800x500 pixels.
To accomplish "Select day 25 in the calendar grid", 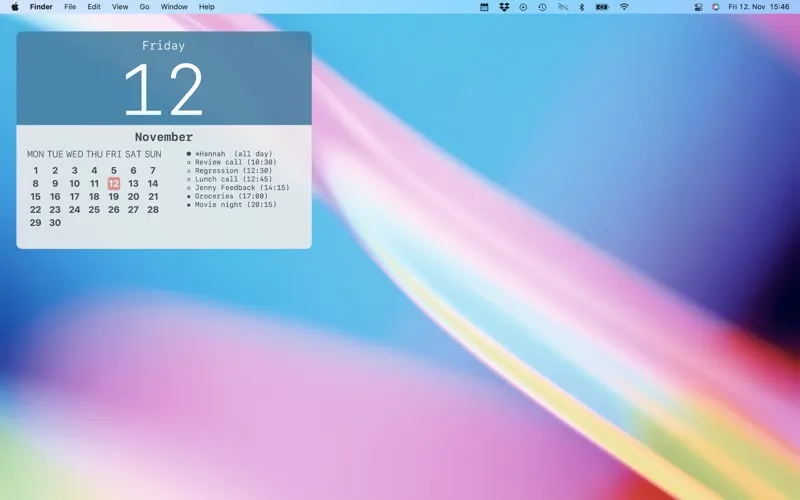I will (x=94, y=210).
